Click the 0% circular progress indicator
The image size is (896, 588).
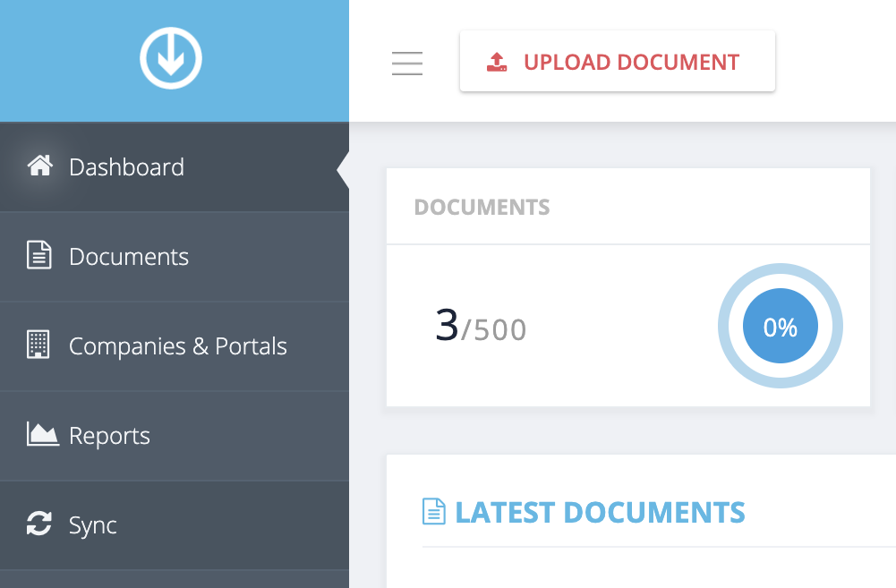[780, 326]
